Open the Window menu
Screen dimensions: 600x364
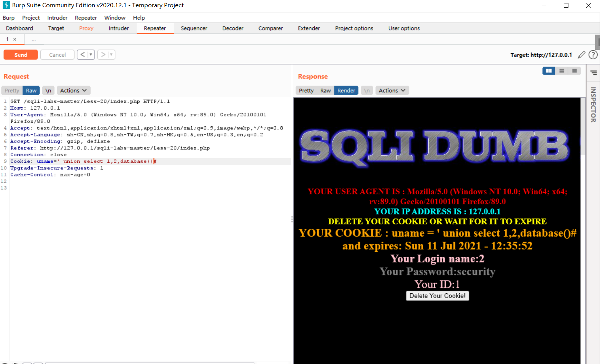[115, 18]
